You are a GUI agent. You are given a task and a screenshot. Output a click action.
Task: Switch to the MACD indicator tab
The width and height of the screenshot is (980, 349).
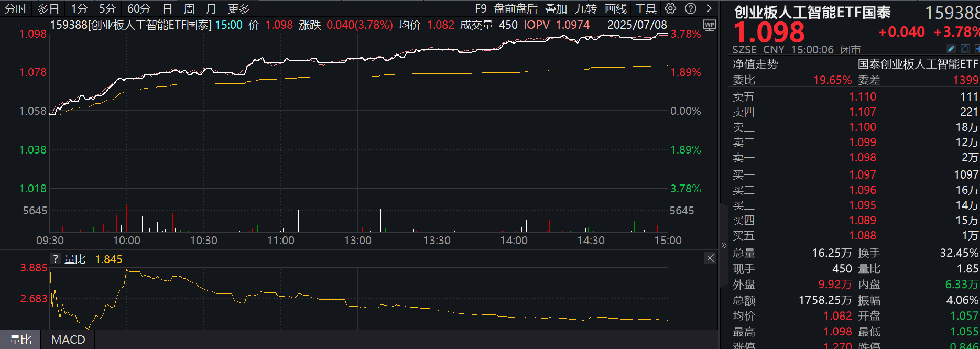click(68, 340)
